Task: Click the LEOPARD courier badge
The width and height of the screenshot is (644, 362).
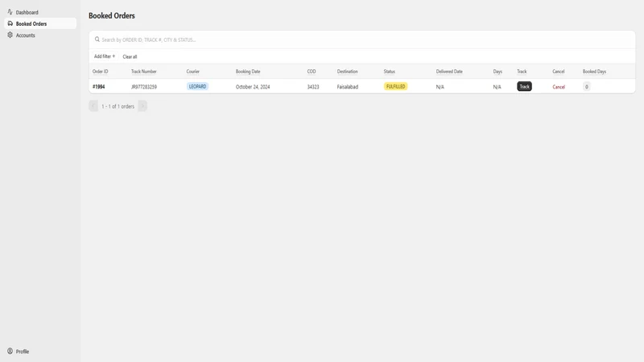Action: click(x=197, y=87)
